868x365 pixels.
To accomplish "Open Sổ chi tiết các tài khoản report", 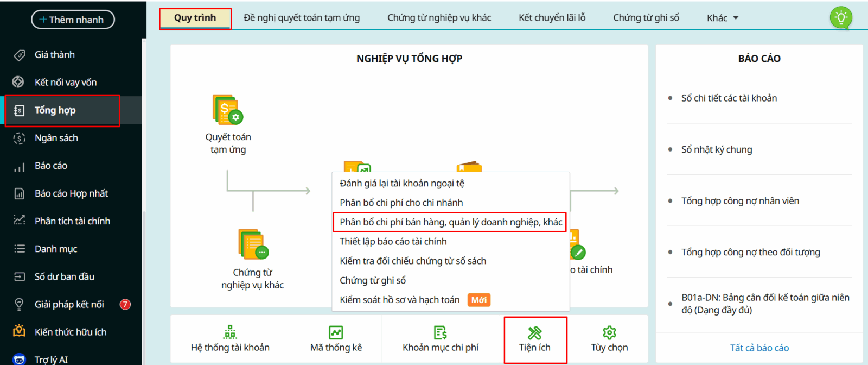I will 729,98.
